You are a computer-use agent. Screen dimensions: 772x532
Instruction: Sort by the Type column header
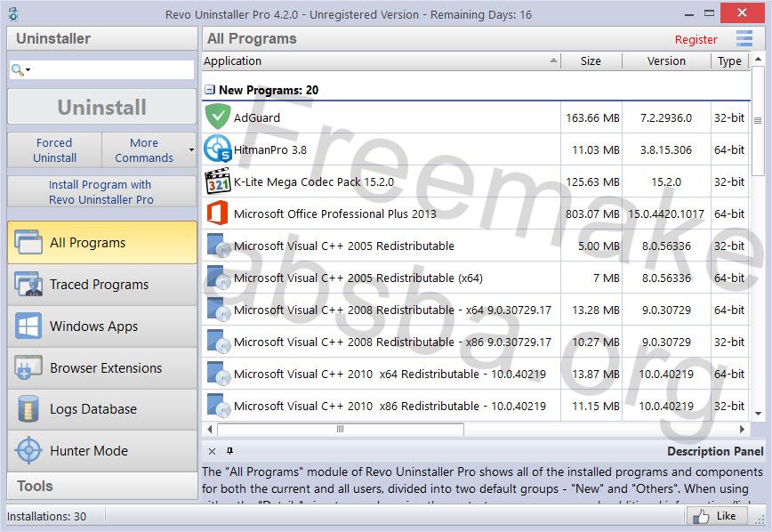(x=729, y=61)
